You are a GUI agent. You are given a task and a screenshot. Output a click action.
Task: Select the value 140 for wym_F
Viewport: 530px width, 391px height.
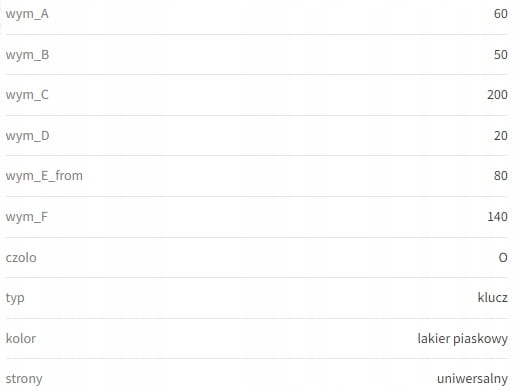(x=497, y=217)
